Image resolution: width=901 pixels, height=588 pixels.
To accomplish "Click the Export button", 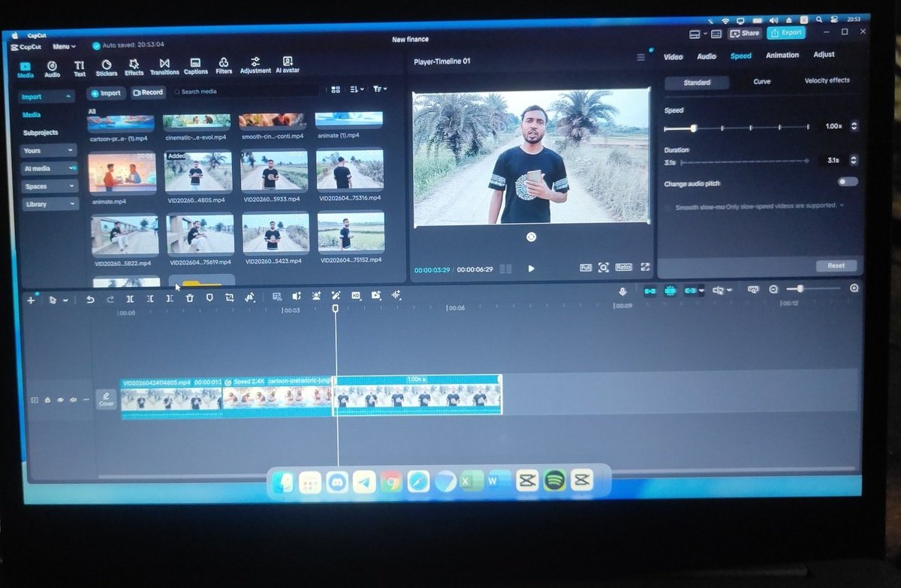I will coord(787,33).
